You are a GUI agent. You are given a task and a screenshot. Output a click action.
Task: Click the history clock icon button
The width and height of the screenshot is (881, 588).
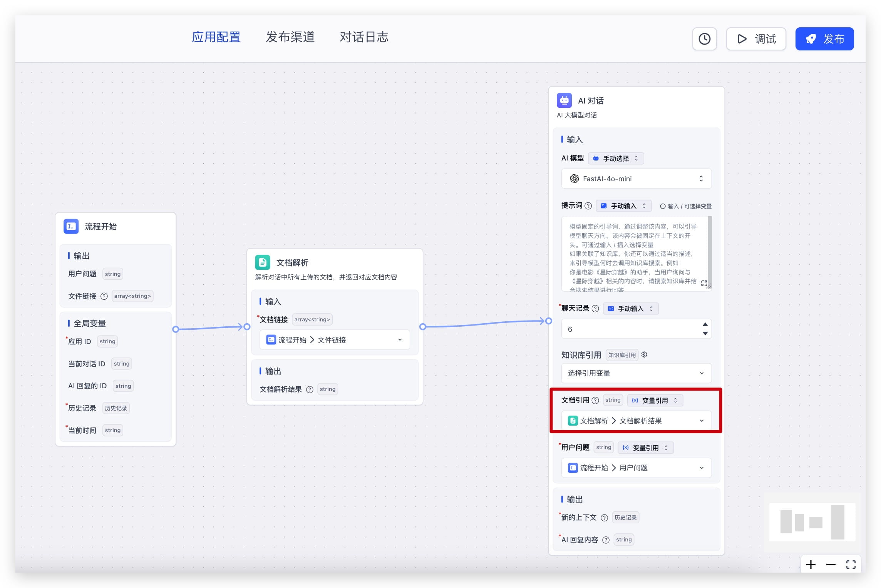click(704, 39)
